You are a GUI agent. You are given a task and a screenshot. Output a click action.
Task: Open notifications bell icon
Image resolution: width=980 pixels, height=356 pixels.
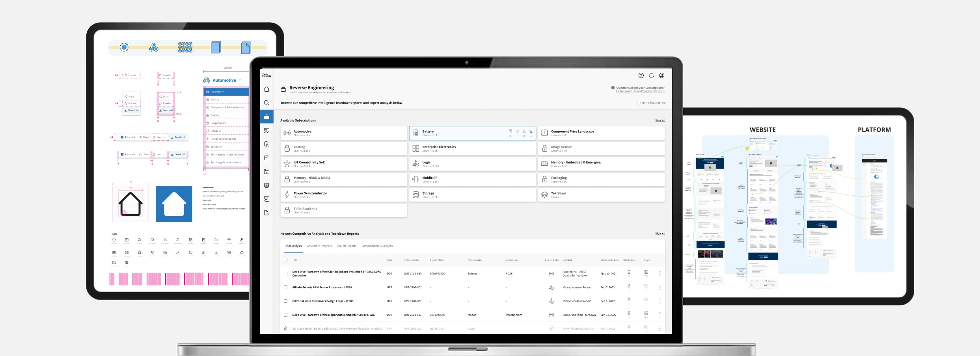click(651, 76)
